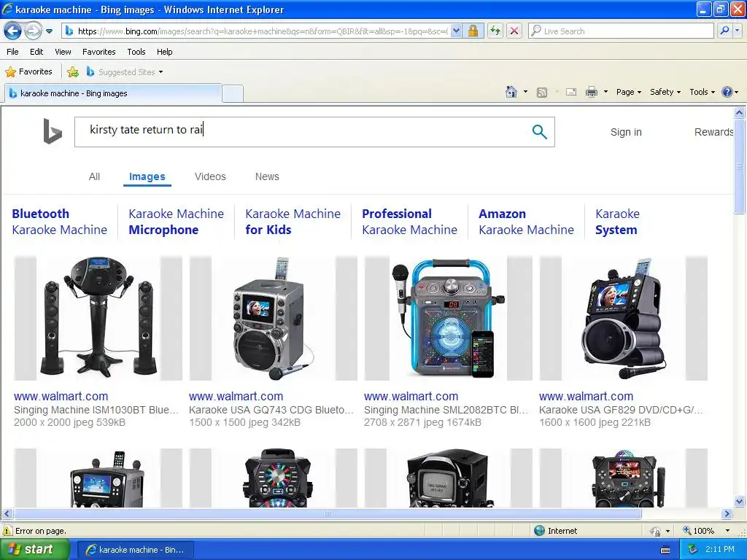Screen dimensions: 747x560
Task: Select Karaoke Machine for Kids suggestion
Action: pyautogui.click(x=293, y=222)
